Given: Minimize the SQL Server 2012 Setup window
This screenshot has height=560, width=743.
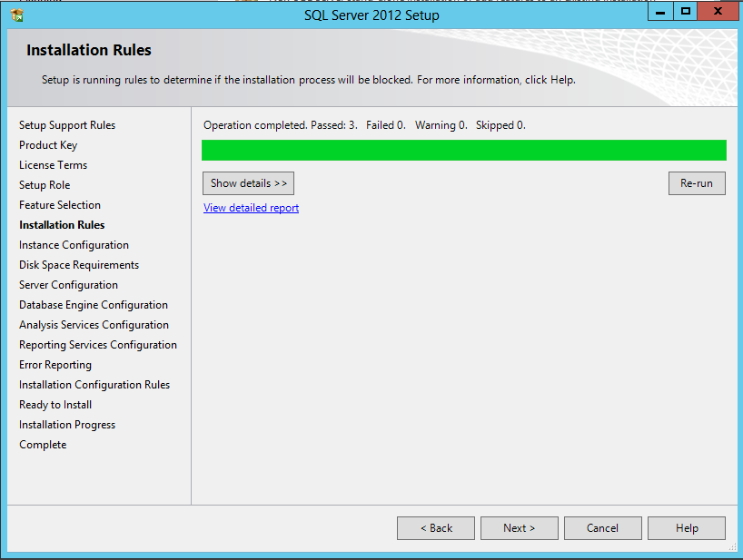Looking at the screenshot, I should [660, 12].
